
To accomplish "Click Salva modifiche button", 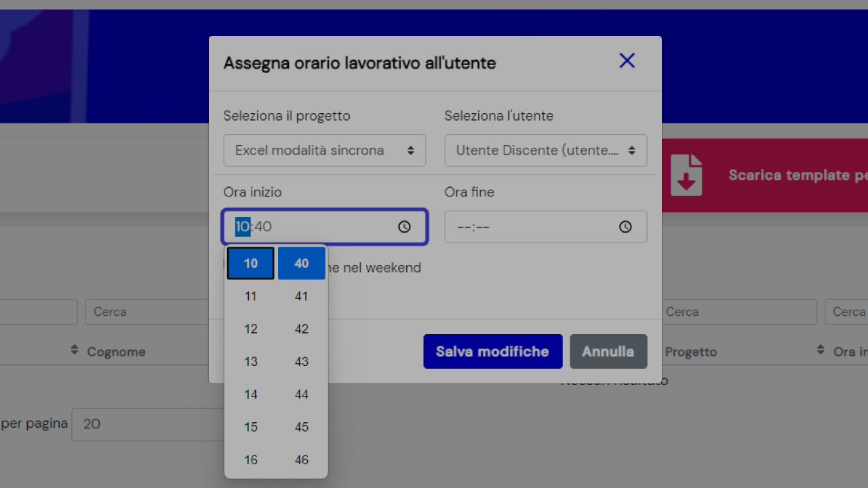I will (x=492, y=351).
